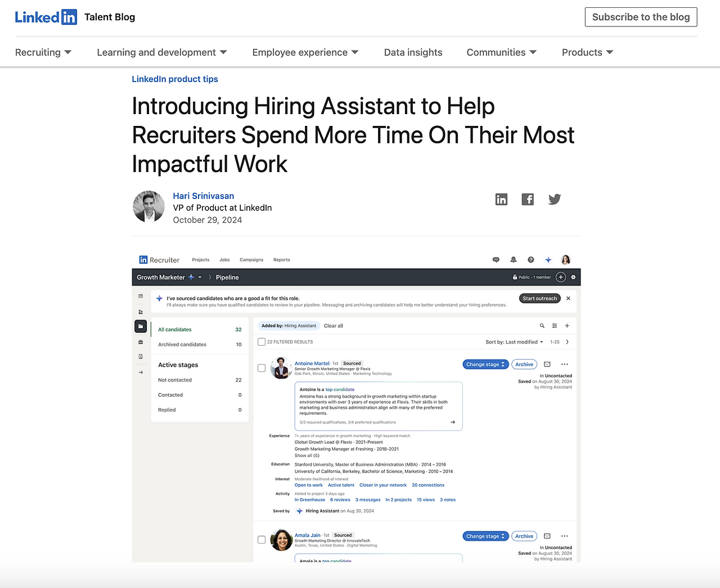Open author Hari Srinivasan's profile link
720x588 pixels.
tap(204, 196)
